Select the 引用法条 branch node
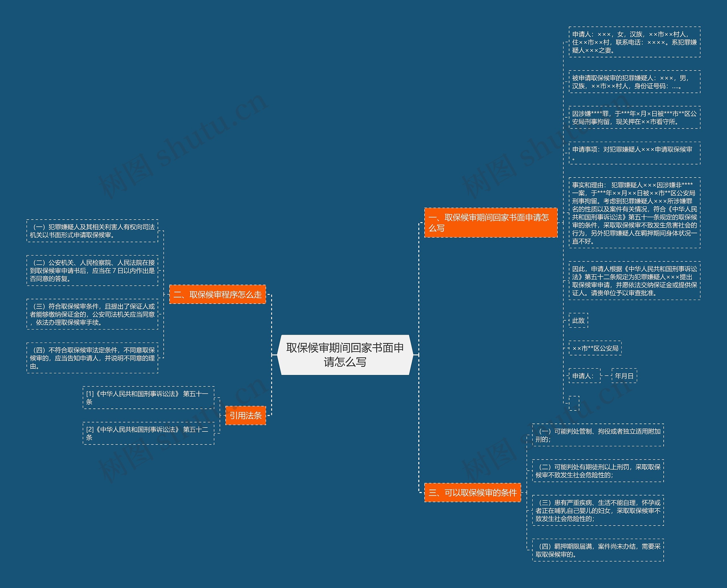 (x=245, y=415)
